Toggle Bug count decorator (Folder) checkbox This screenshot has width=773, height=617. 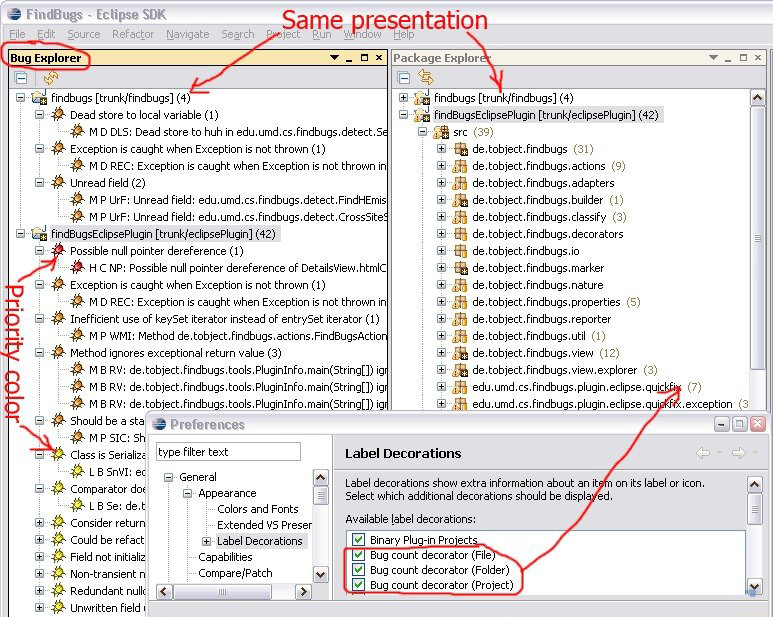pos(358,570)
